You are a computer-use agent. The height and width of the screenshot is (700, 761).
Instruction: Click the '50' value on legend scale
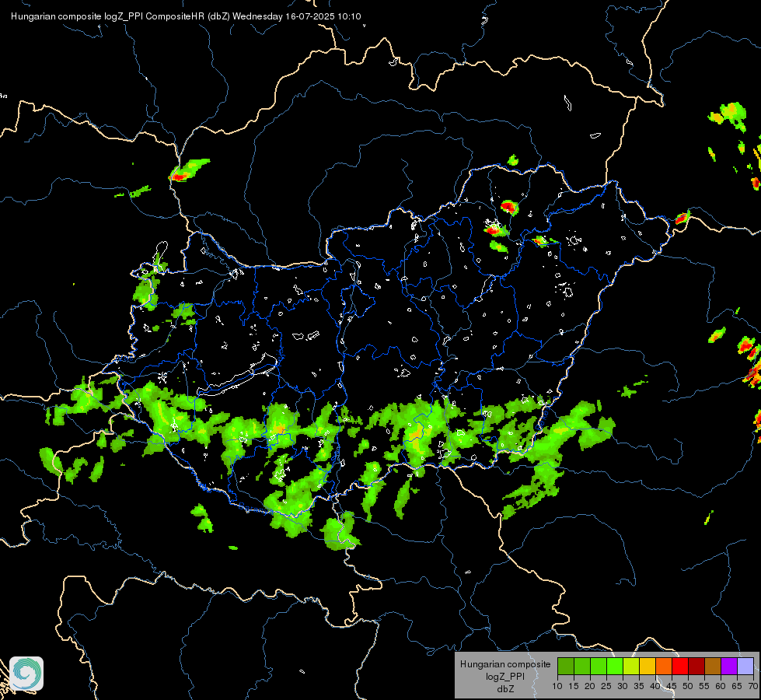688,687
